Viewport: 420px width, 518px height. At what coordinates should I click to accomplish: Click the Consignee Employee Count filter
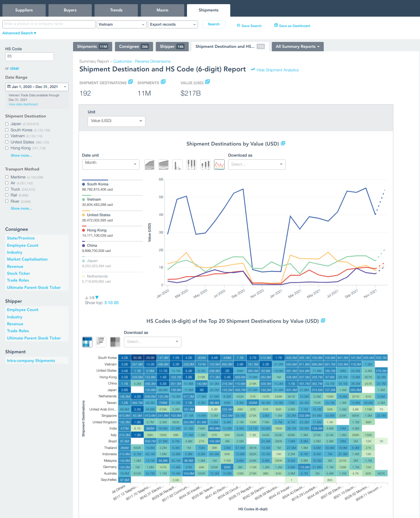(23, 245)
